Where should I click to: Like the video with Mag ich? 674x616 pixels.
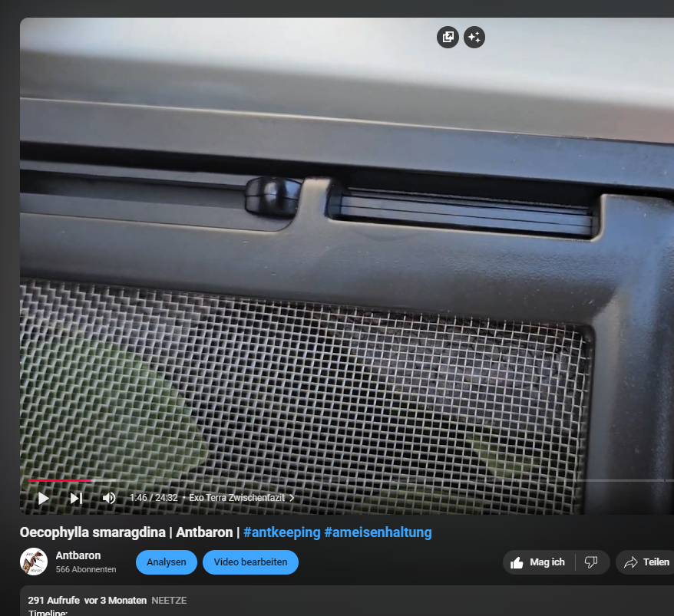coord(537,562)
